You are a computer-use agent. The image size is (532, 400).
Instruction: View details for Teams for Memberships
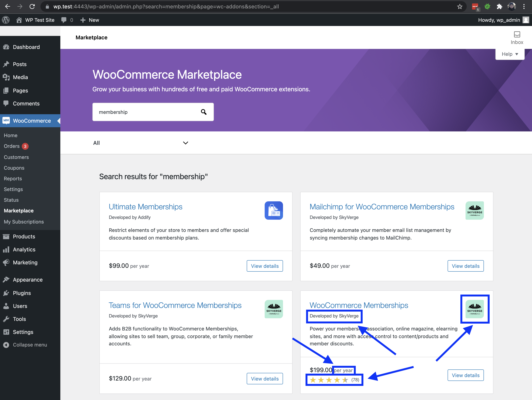tap(265, 379)
